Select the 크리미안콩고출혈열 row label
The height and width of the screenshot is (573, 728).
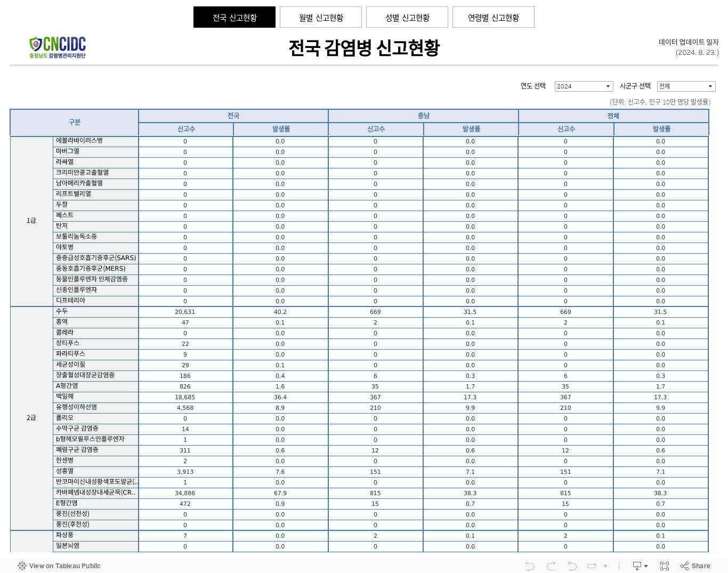[x=96, y=173]
